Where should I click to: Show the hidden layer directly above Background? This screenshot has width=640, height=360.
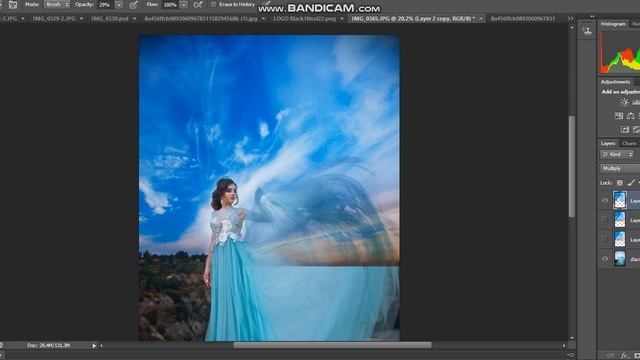(605, 239)
